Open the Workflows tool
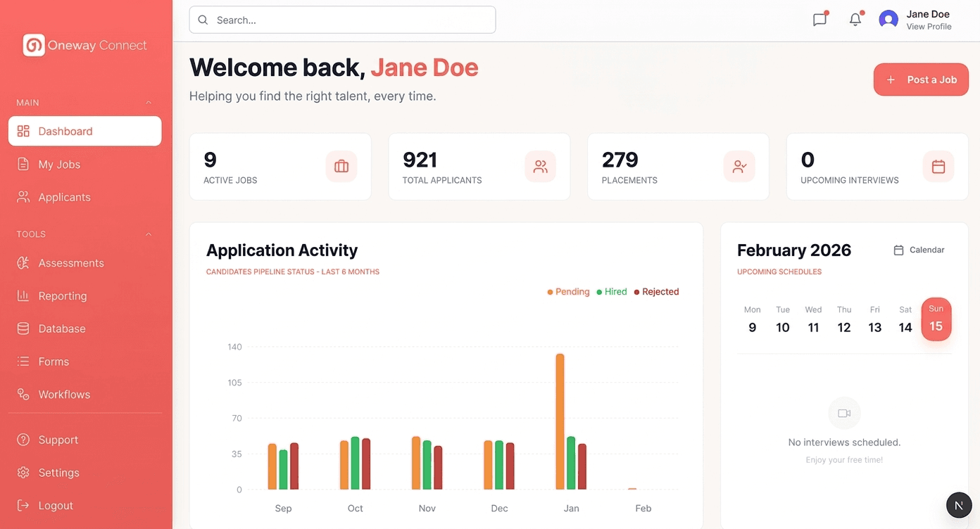Viewport: 980px width, 529px height. pos(63,394)
